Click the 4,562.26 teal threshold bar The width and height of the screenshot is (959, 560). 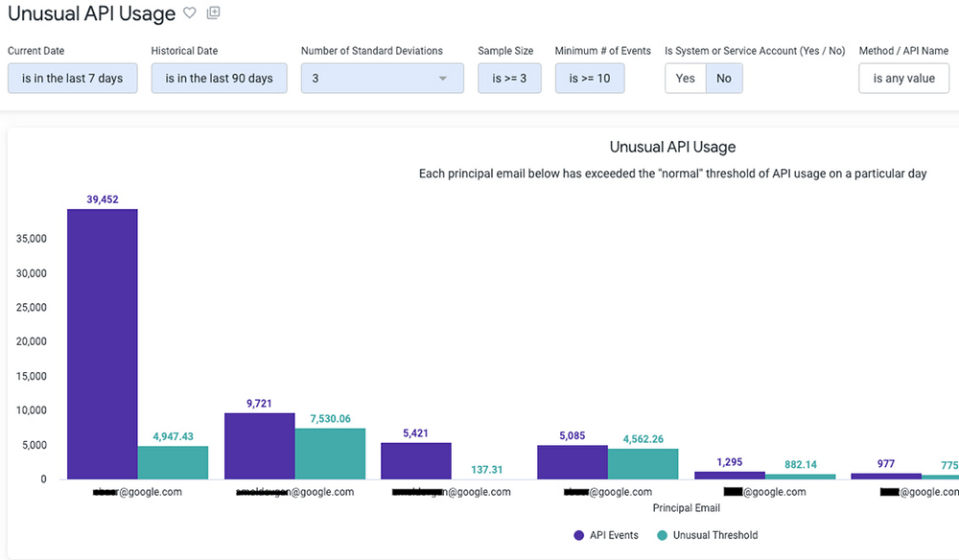click(x=643, y=464)
